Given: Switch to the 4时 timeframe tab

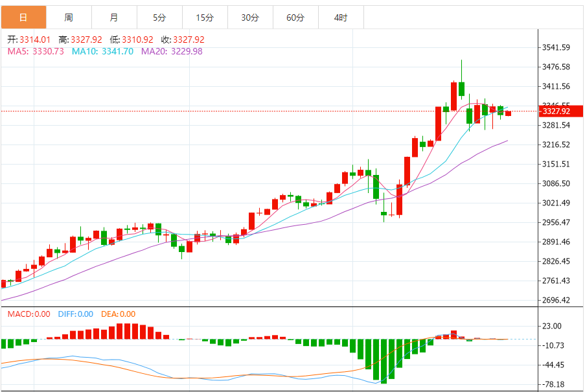Looking at the screenshot, I should pos(341,17).
